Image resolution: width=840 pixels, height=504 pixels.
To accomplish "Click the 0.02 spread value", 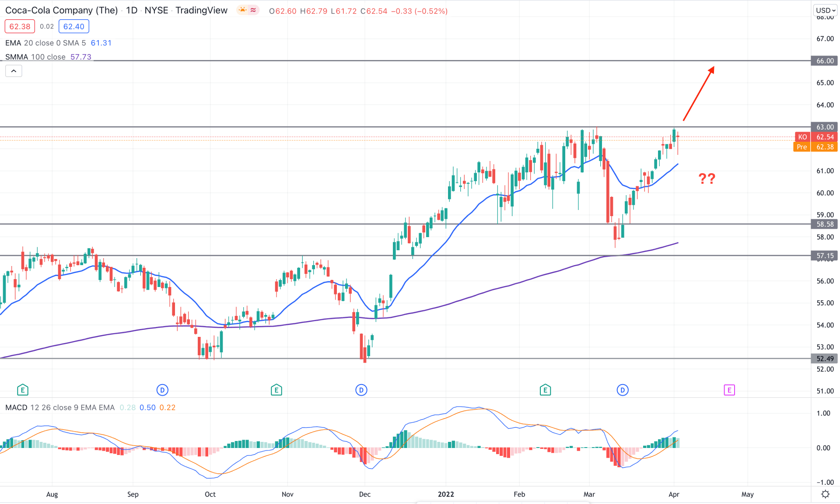I will point(47,26).
